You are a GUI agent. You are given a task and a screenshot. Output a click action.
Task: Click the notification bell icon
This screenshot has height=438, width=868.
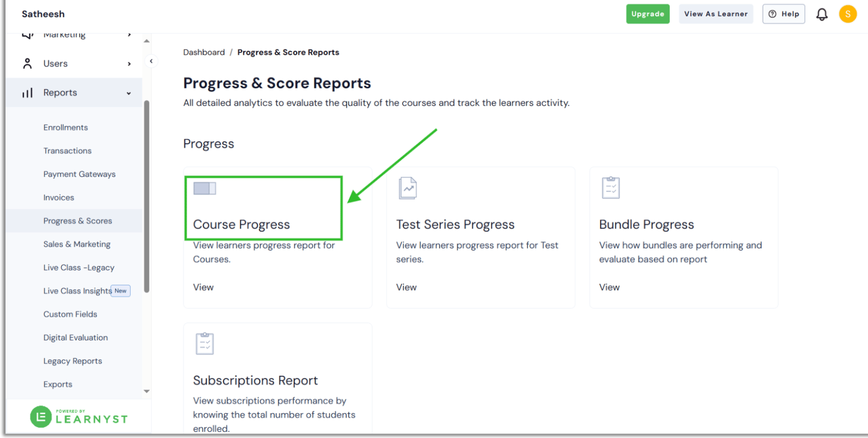coord(822,14)
